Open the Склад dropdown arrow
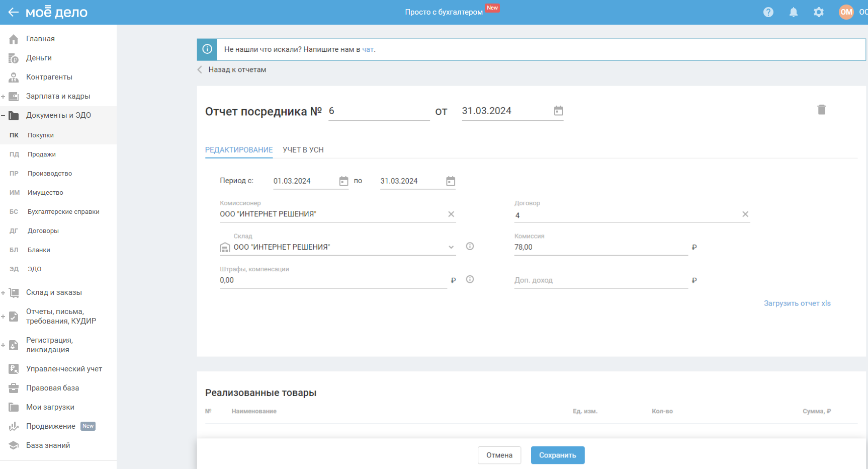This screenshot has height=469, width=868. (451, 247)
